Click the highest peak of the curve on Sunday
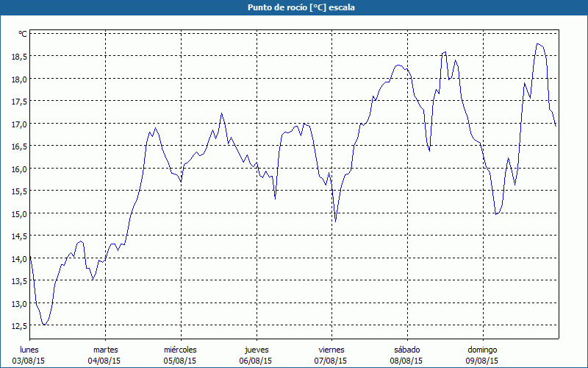The image size is (588, 368). (538, 44)
